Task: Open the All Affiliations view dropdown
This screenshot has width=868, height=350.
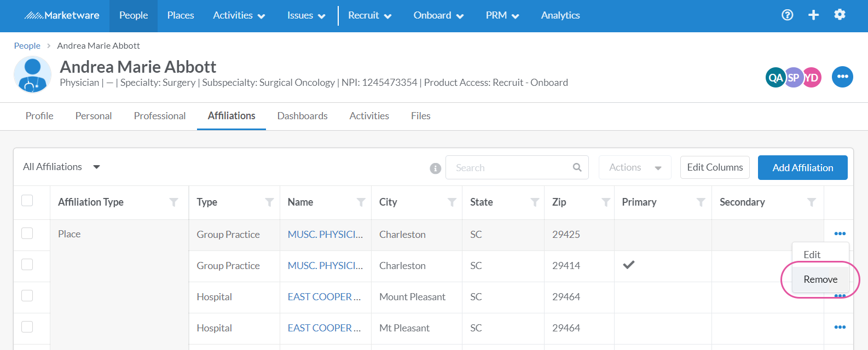Action: coord(61,167)
